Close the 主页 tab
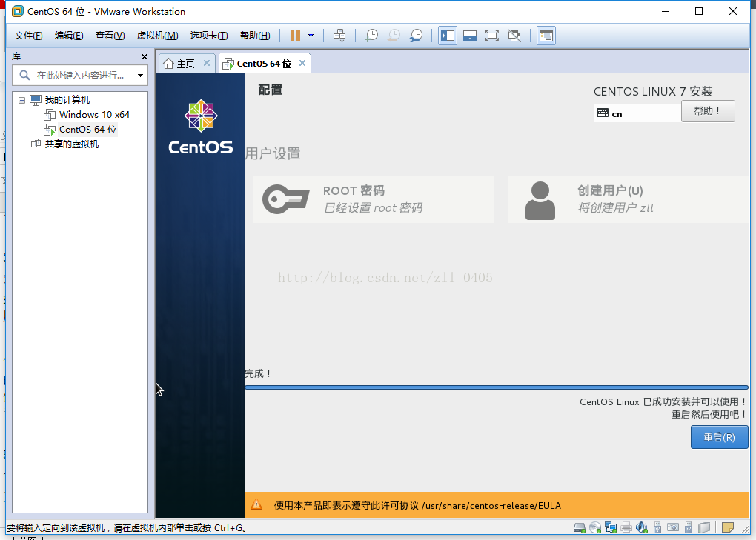Image resolution: width=756 pixels, height=540 pixels. pyautogui.click(x=207, y=63)
